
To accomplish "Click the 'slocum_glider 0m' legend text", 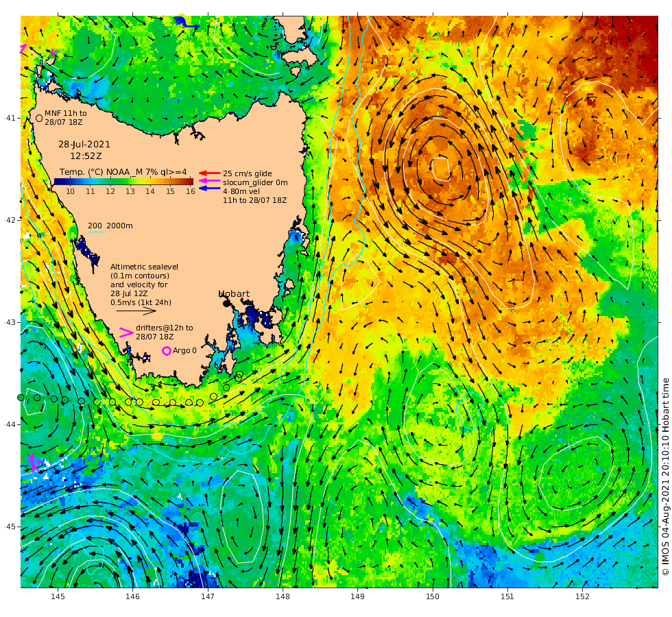I will 255,182.
